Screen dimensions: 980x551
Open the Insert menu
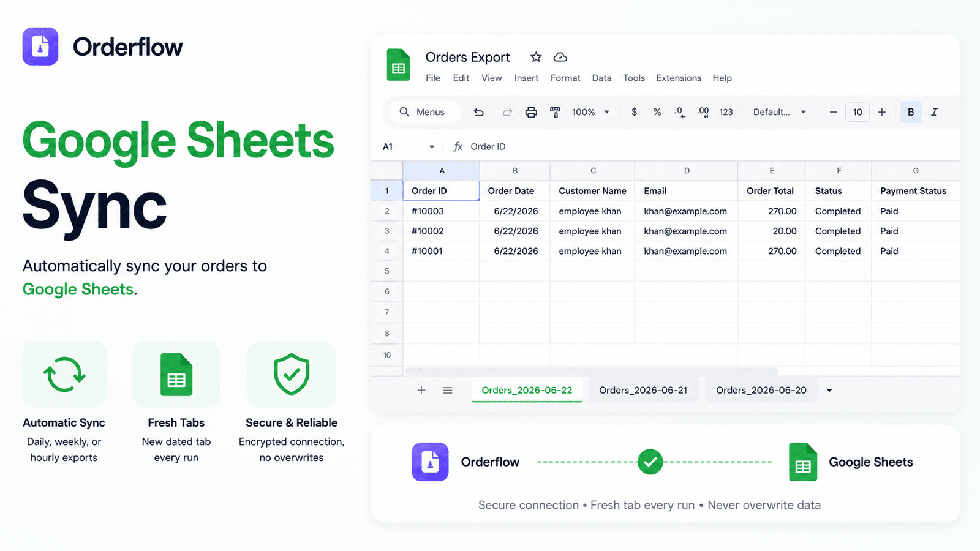(x=527, y=78)
